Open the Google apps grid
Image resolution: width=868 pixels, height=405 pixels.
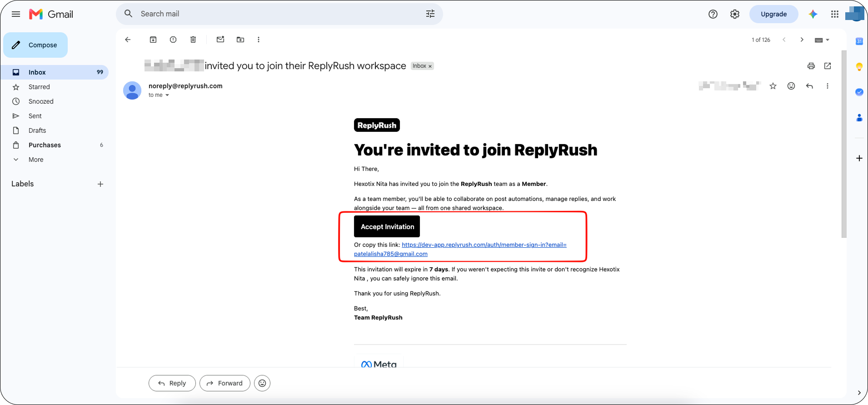(x=835, y=14)
